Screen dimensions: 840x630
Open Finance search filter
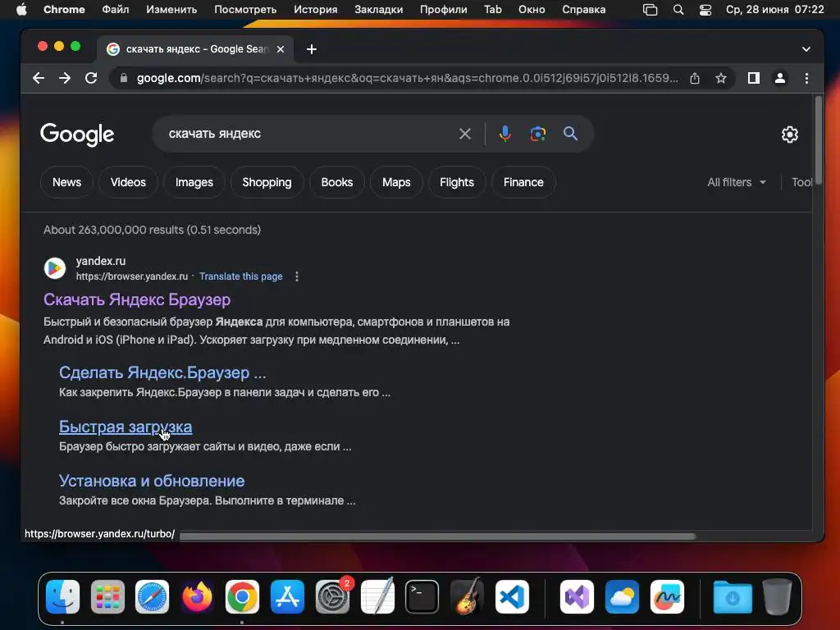click(x=523, y=183)
